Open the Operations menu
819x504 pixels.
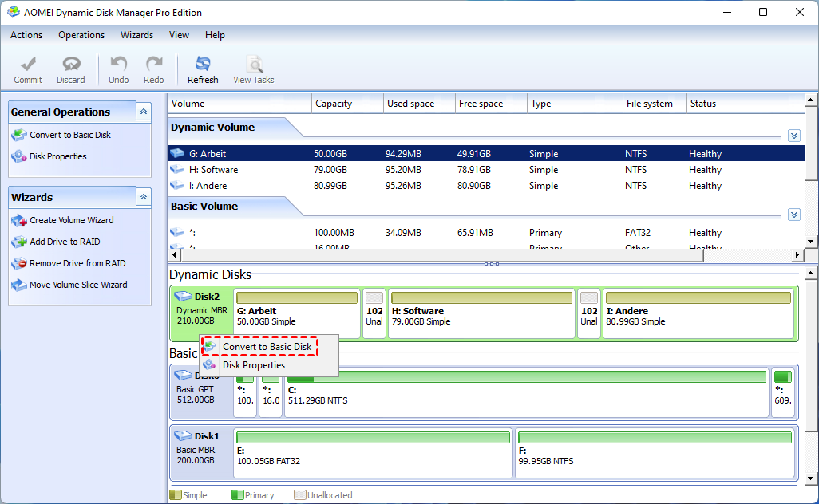point(81,35)
